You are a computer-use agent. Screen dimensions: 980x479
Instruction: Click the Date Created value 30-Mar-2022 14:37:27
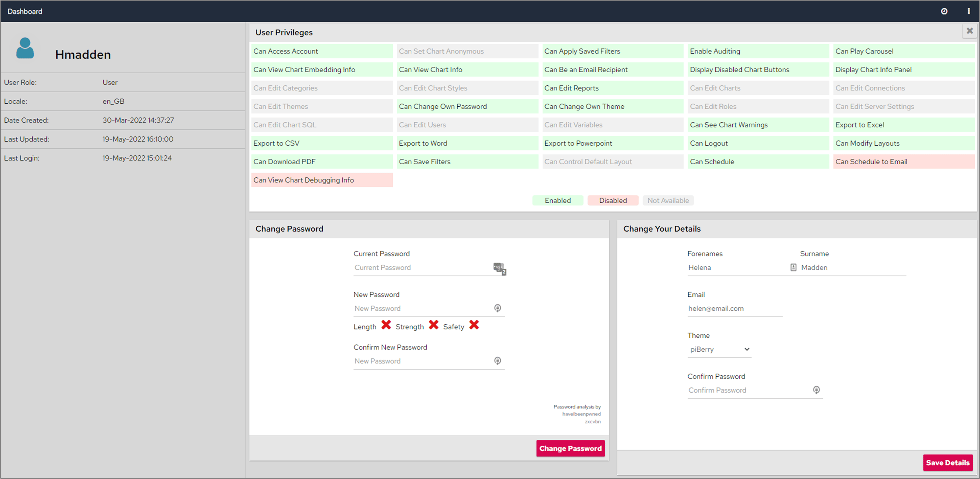click(x=138, y=120)
